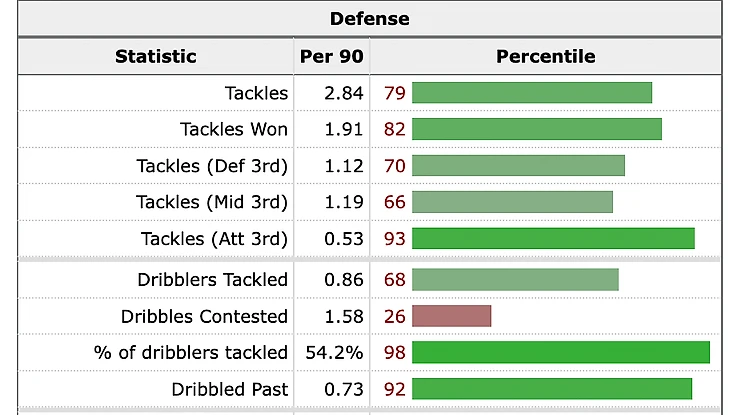Viewport: 730px width, 415px height.
Task: Open the Tackles (Def 3rd) label
Action: (212, 166)
